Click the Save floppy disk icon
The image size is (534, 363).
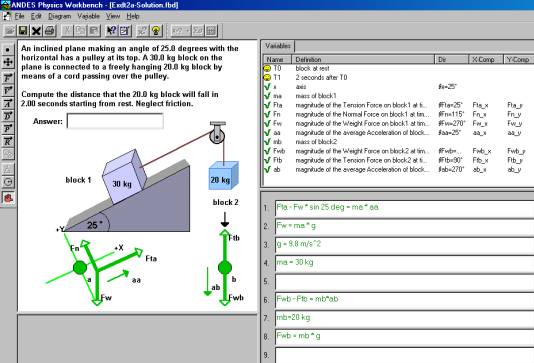point(23,31)
